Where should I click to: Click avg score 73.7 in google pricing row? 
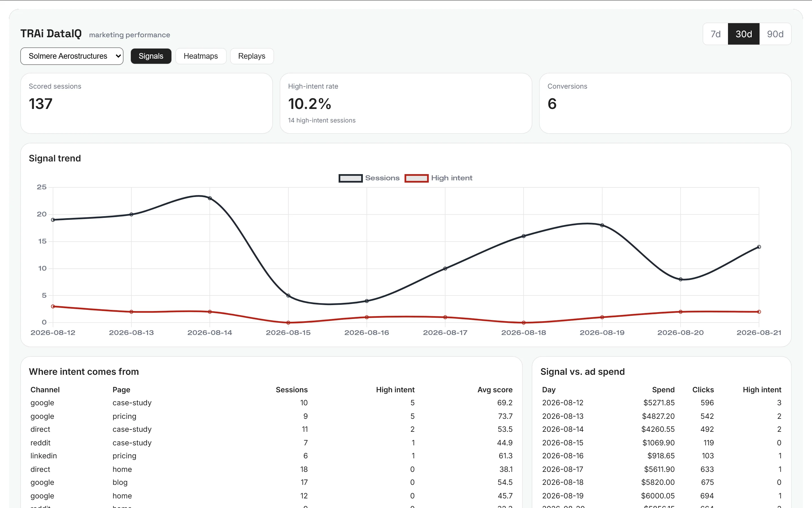505,416
